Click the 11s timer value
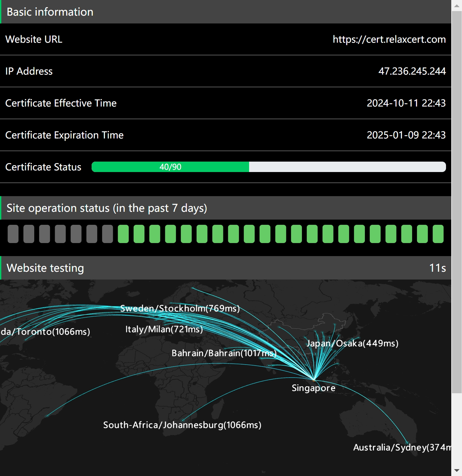This screenshot has width=462, height=476. click(438, 268)
